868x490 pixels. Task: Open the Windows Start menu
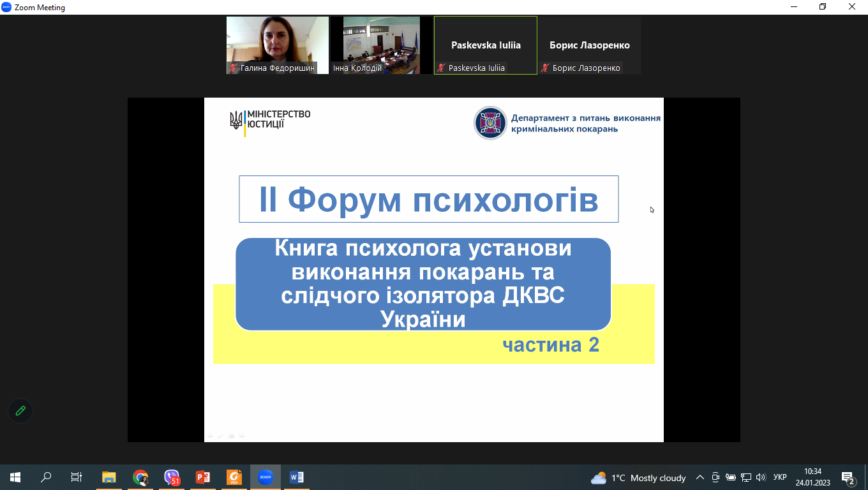(x=15, y=477)
